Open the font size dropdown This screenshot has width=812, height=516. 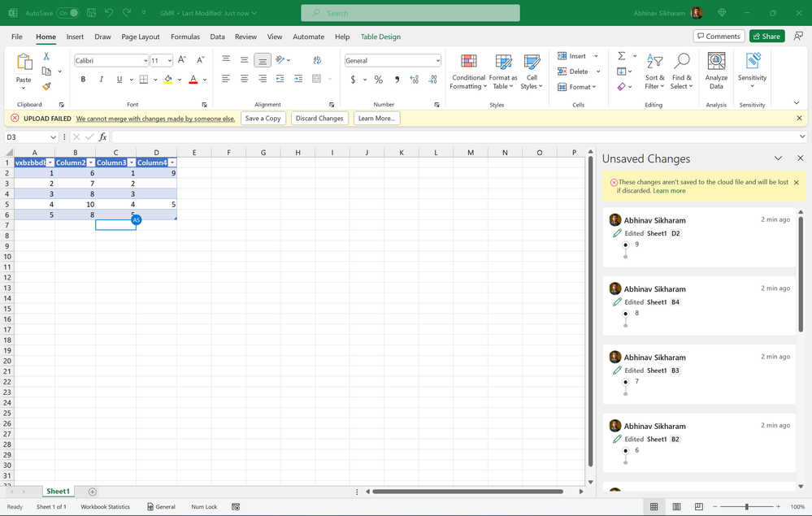pos(169,61)
